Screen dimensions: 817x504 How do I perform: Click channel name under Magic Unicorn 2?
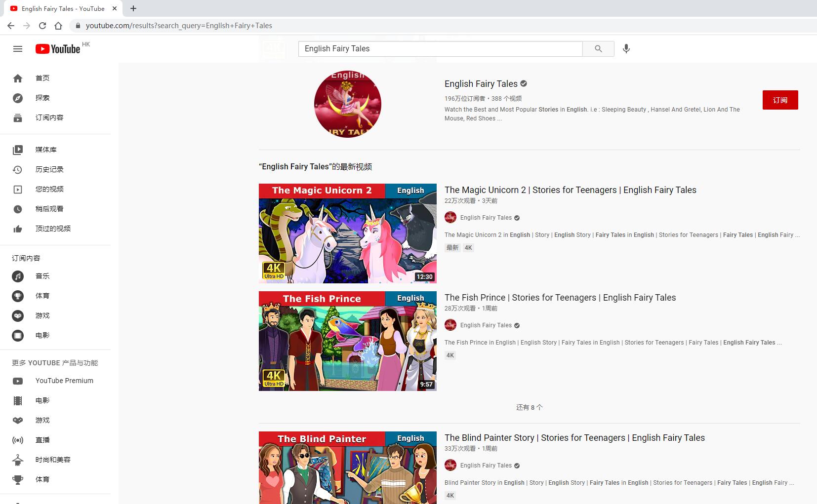(x=486, y=218)
